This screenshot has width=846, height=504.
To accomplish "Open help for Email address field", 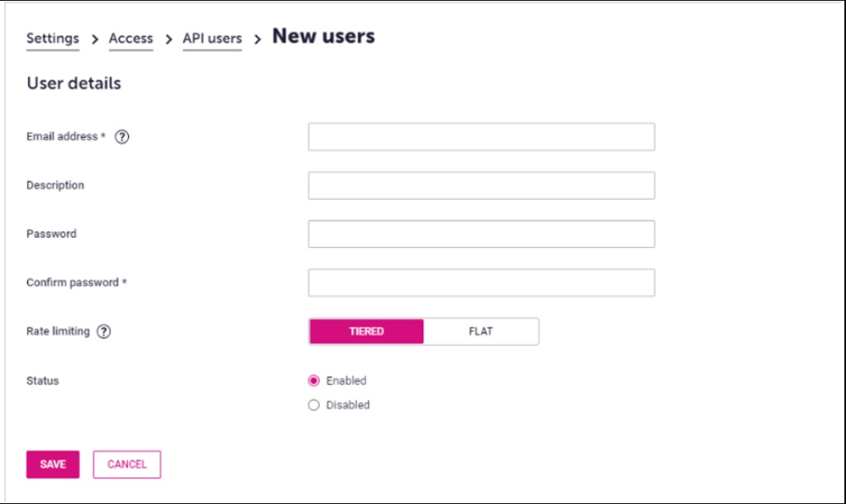I will [x=121, y=137].
